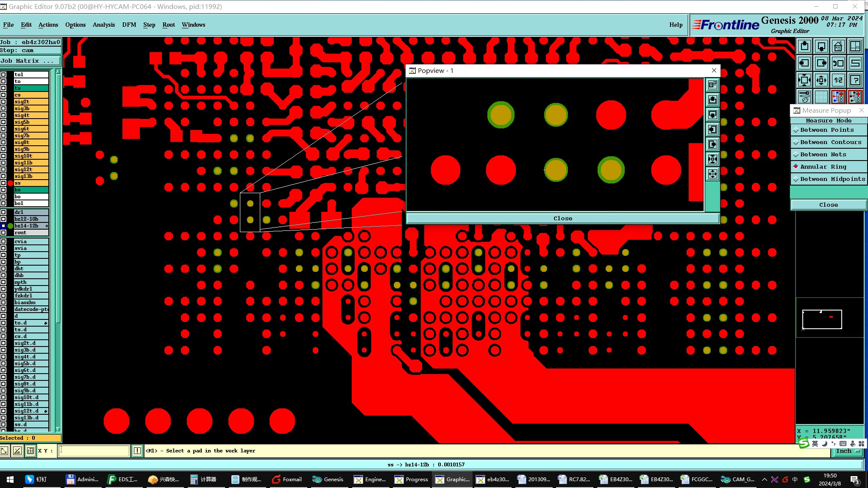This screenshot has height=488, width=868.
Task: Click the previous zoom undo icon
Action: click(838, 63)
